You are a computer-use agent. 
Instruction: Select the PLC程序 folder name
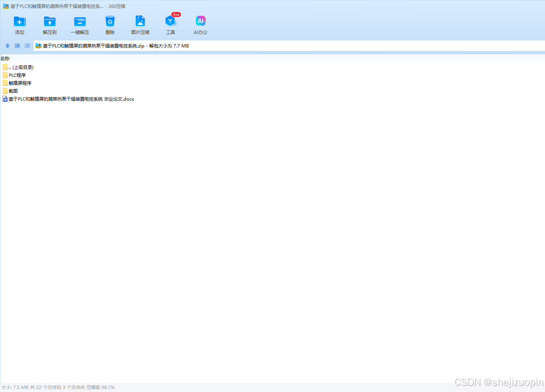coord(17,75)
